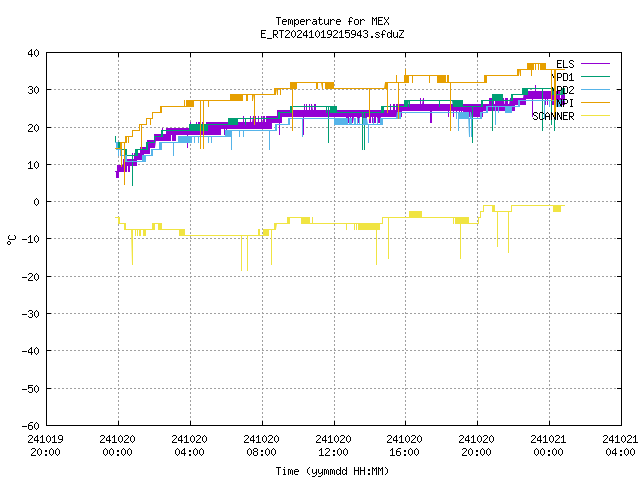Click the purple ELS legend line sample
The image size is (640, 480).
click(595, 64)
